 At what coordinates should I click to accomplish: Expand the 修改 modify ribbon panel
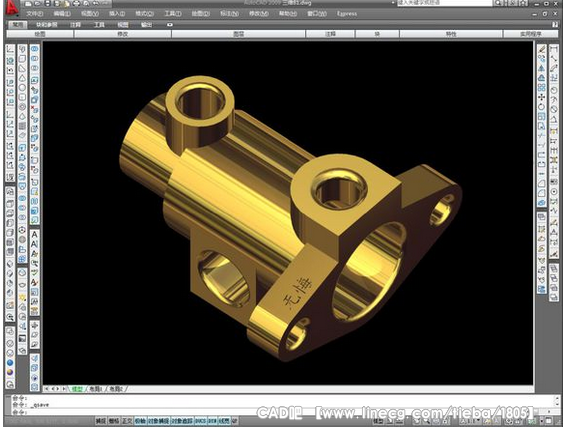(x=122, y=34)
